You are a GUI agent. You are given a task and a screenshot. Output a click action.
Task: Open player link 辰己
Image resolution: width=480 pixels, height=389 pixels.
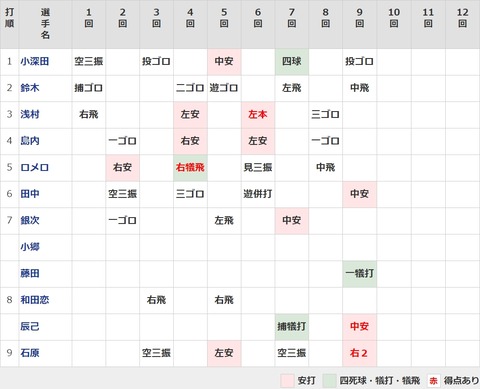pyautogui.click(x=30, y=326)
